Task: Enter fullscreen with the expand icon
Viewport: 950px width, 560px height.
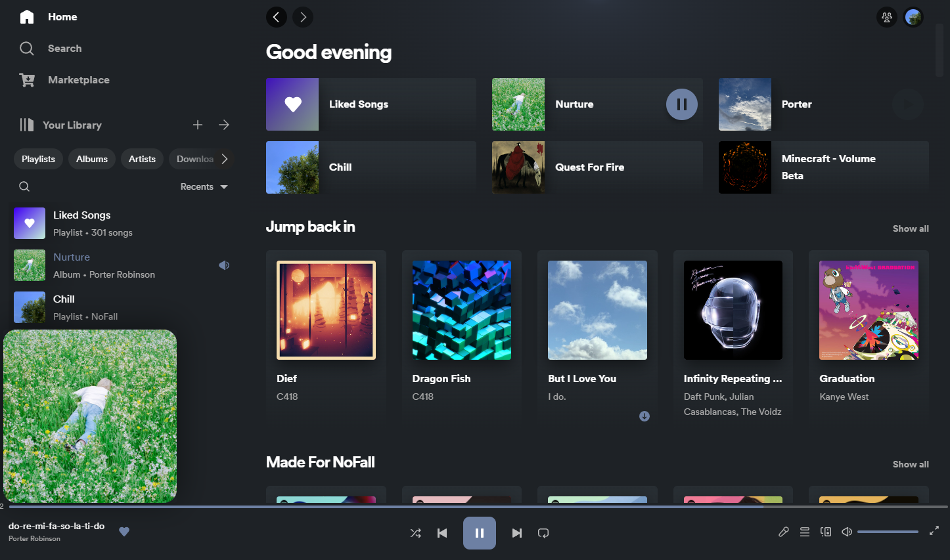Action: click(934, 532)
